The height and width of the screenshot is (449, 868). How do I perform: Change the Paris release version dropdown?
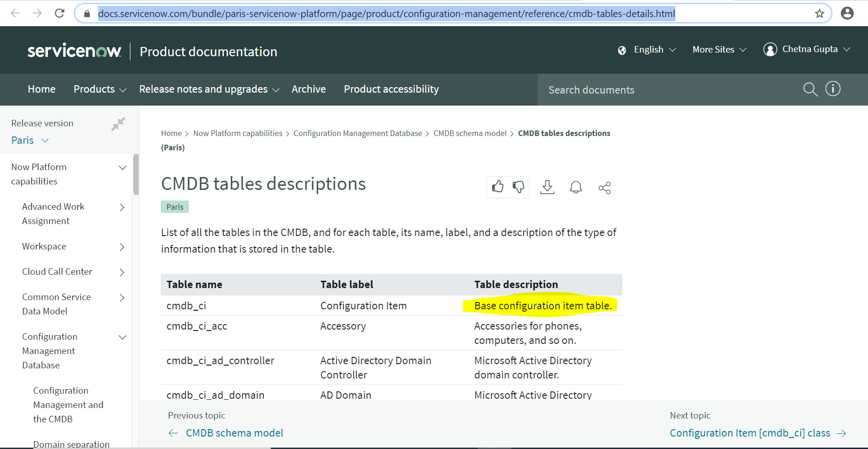point(30,140)
